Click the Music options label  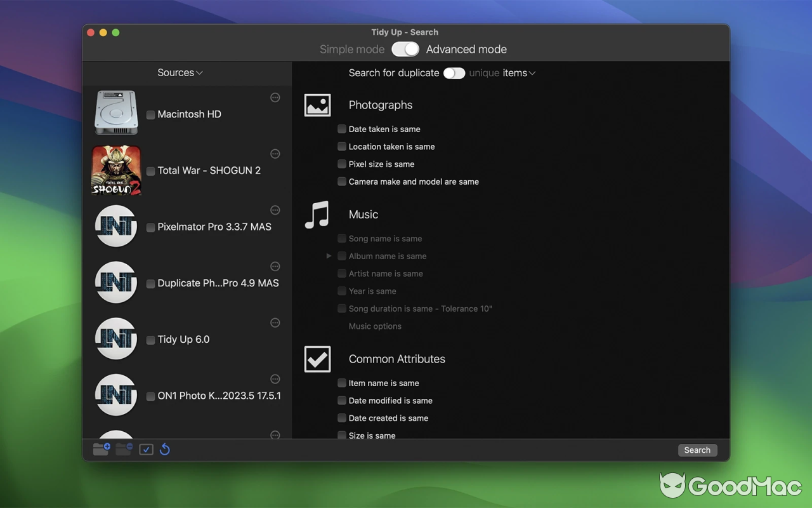tap(375, 326)
